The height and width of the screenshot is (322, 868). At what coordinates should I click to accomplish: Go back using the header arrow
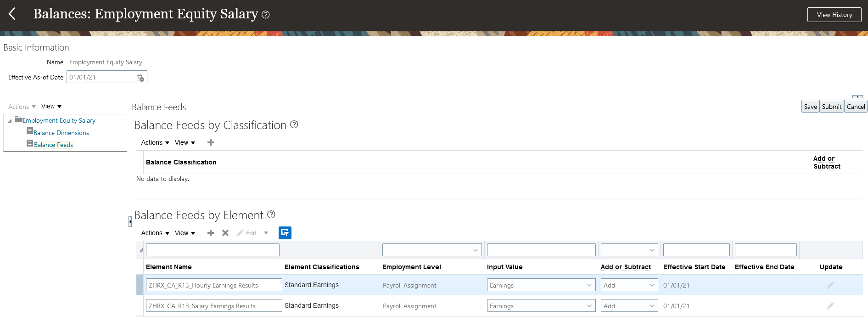point(12,14)
